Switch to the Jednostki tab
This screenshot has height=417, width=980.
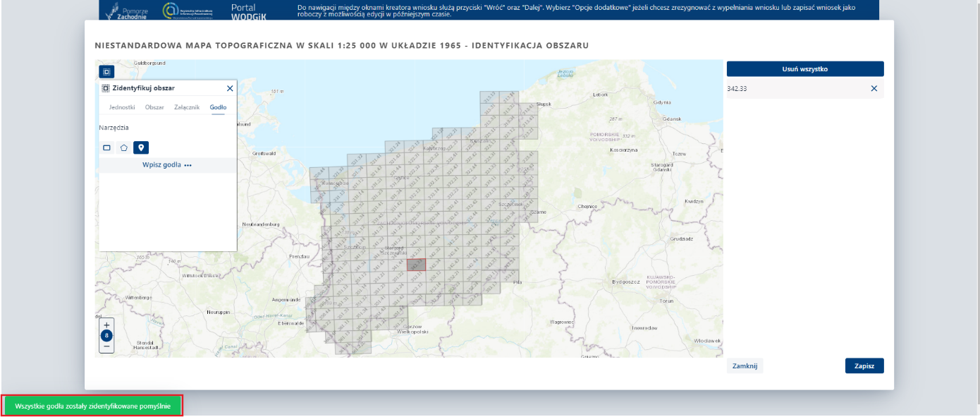click(x=122, y=107)
